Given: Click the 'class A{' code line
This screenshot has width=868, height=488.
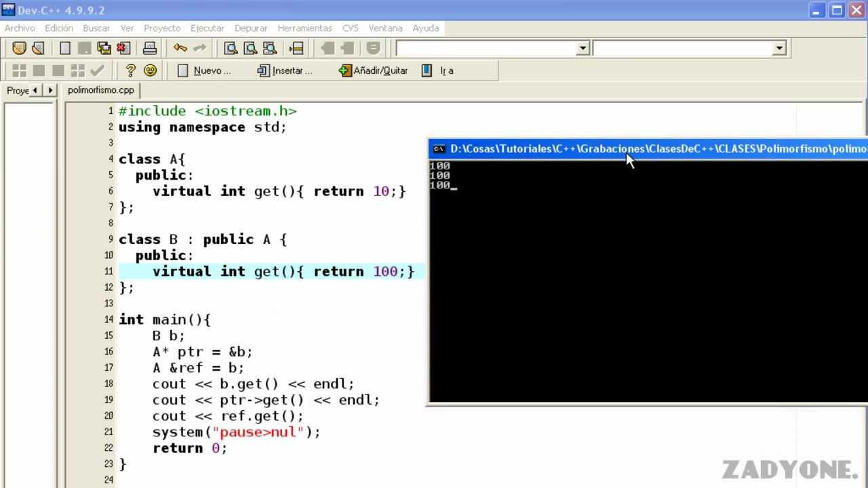Looking at the screenshot, I should click(x=152, y=159).
